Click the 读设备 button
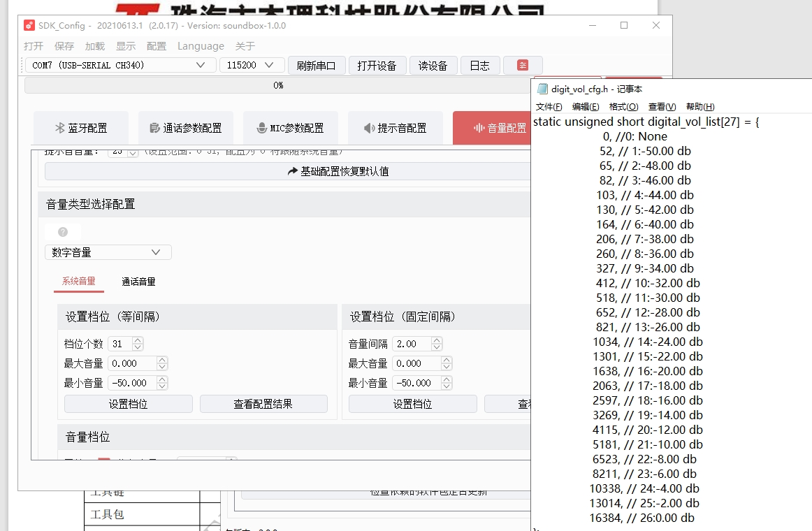 click(x=433, y=65)
